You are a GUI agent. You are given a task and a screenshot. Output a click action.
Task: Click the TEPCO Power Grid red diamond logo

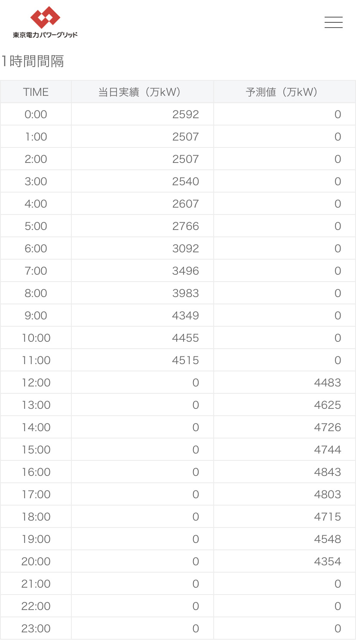[x=45, y=18]
